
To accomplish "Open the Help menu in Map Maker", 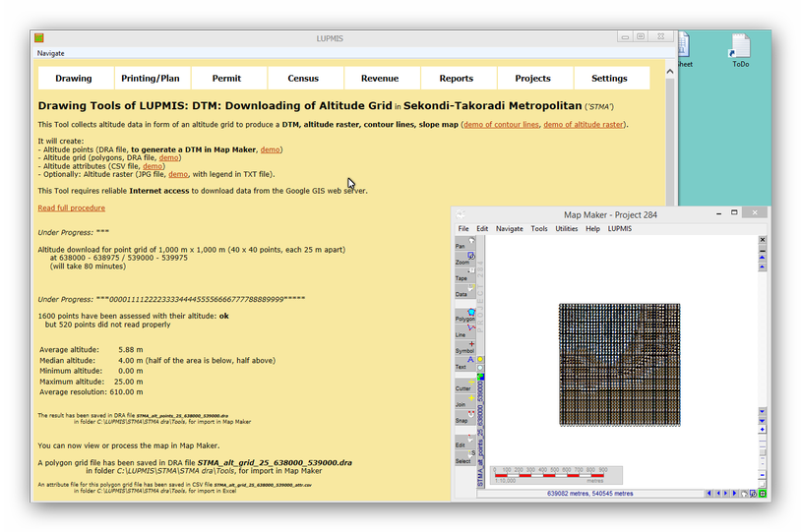I will (x=592, y=229).
